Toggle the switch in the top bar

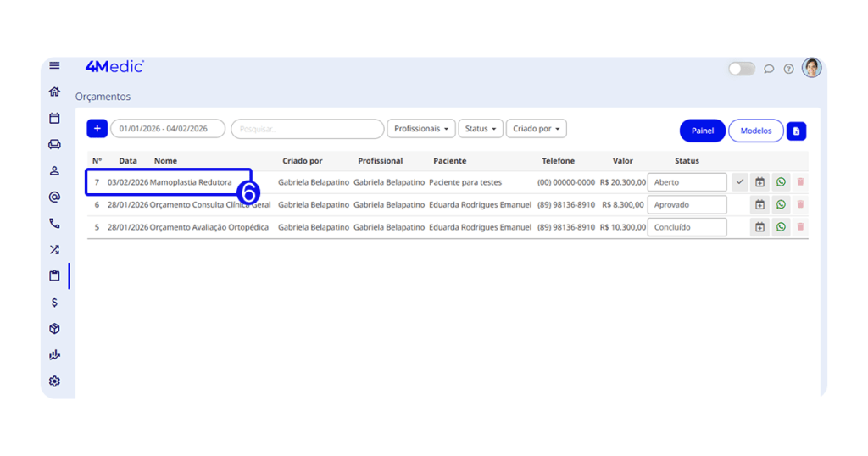(x=742, y=69)
